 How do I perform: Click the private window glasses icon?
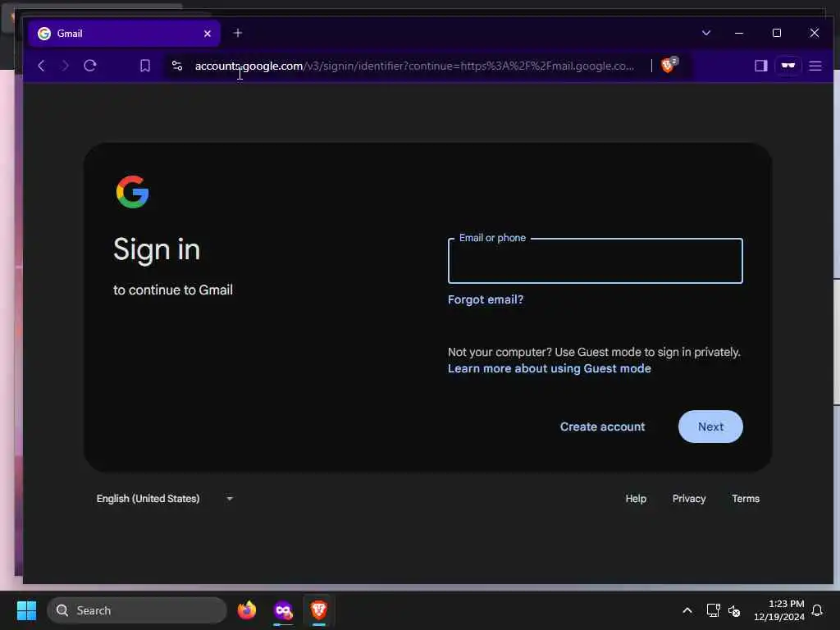click(788, 66)
